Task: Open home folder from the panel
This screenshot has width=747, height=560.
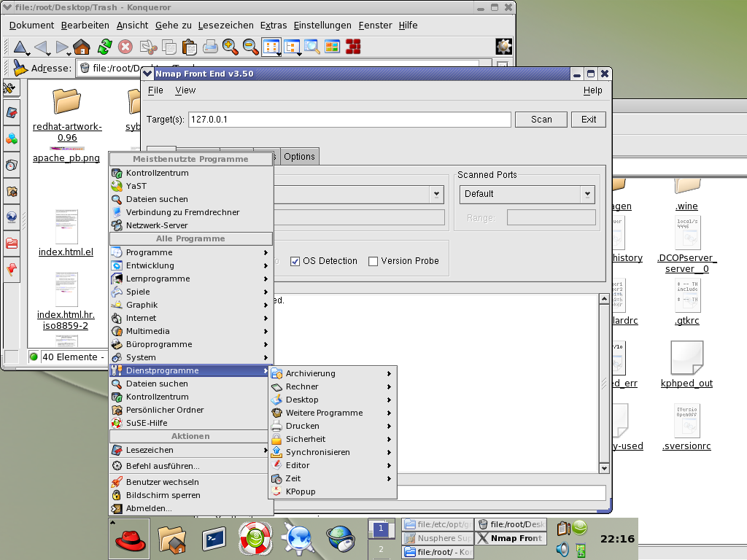Action: tap(171, 539)
